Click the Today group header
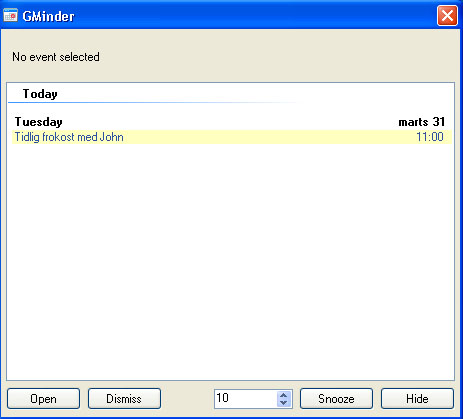The image size is (463, 419). pyautogui.click(x=40, y=94)
